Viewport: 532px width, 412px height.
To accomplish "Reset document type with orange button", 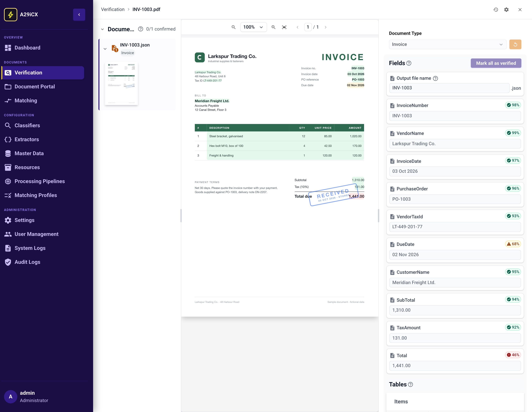I will tap(515, 44).
